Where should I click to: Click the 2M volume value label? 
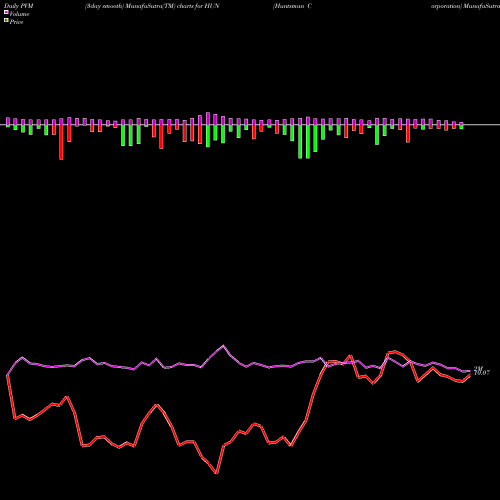click(478, 368)
